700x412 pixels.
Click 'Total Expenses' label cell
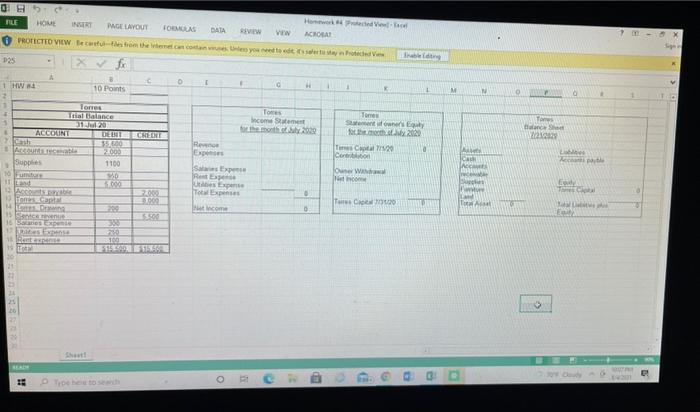click(217, 192)
